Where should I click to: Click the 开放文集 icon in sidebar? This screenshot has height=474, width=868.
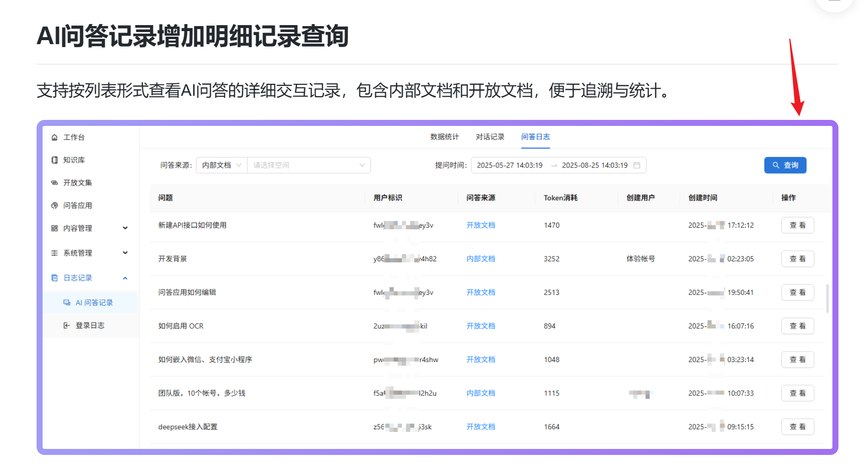tap(55, 183)
